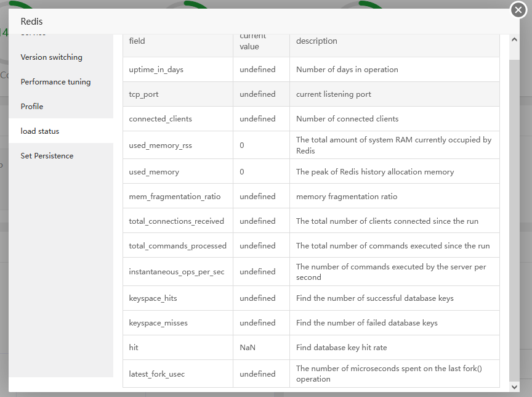Click the connected_clients field name

160,119
